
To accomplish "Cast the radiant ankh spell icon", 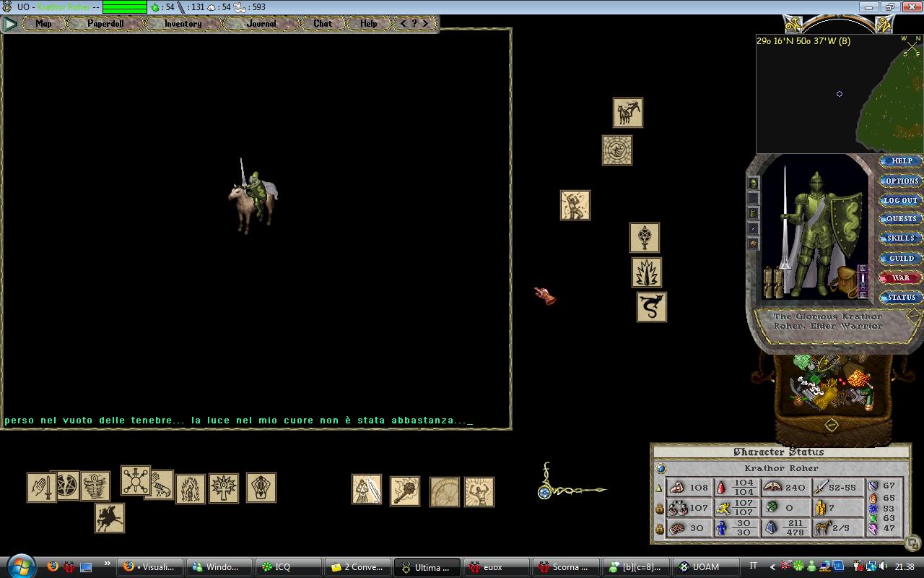I will [224, 488].
